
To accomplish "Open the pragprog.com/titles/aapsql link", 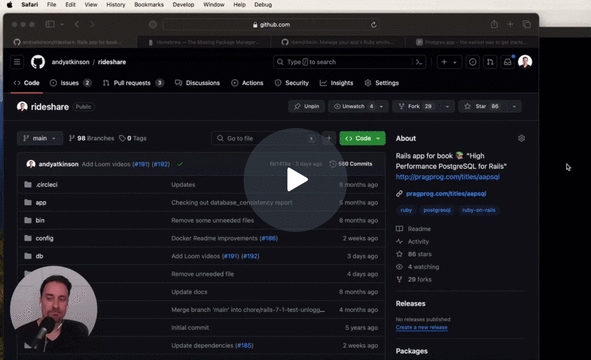I will point(446,194).
